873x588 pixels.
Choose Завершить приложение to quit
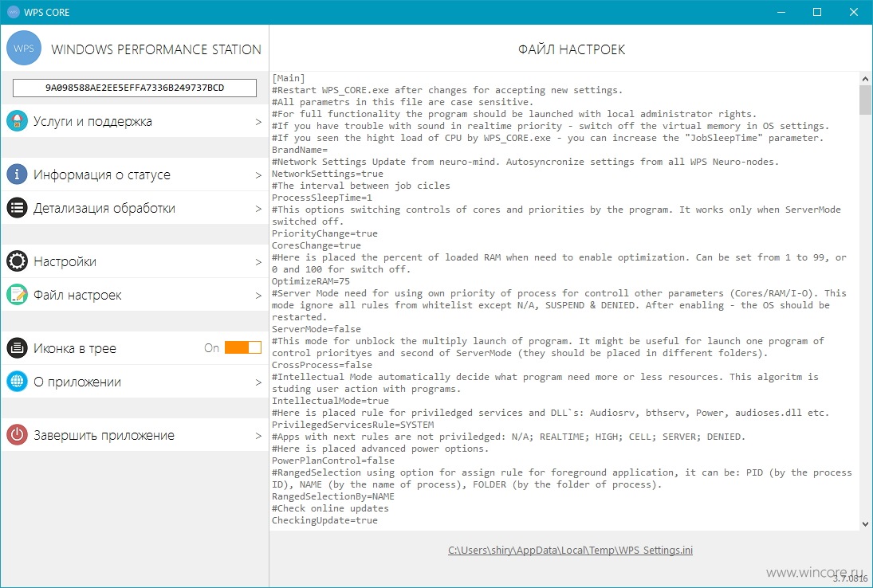tap(135, 434)
